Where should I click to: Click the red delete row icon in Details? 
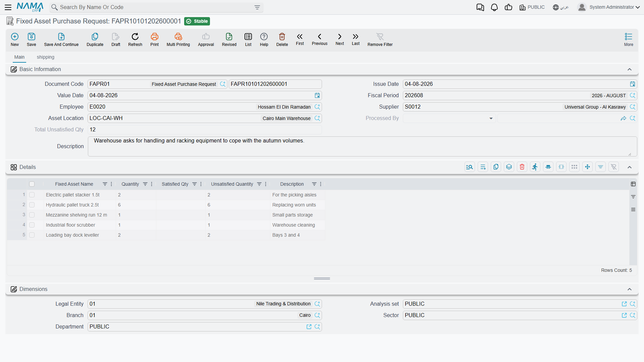[x=522, y=167]
